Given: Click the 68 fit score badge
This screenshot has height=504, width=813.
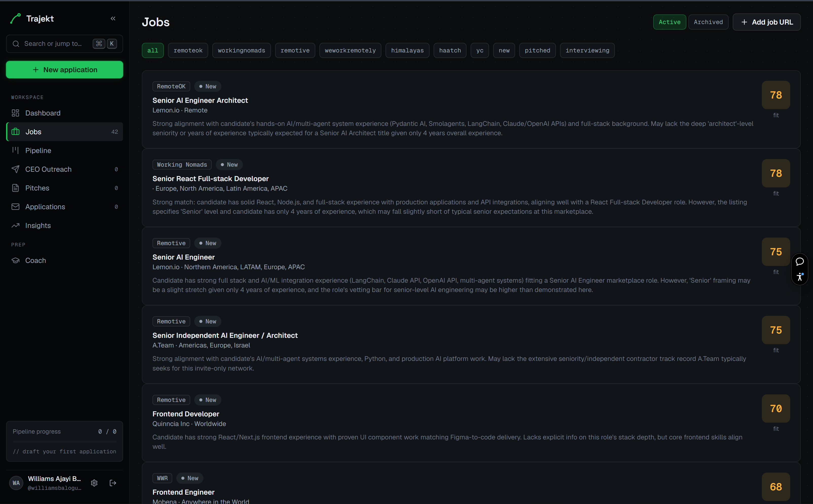Looking at the screenshot, I should pos(776,487).
